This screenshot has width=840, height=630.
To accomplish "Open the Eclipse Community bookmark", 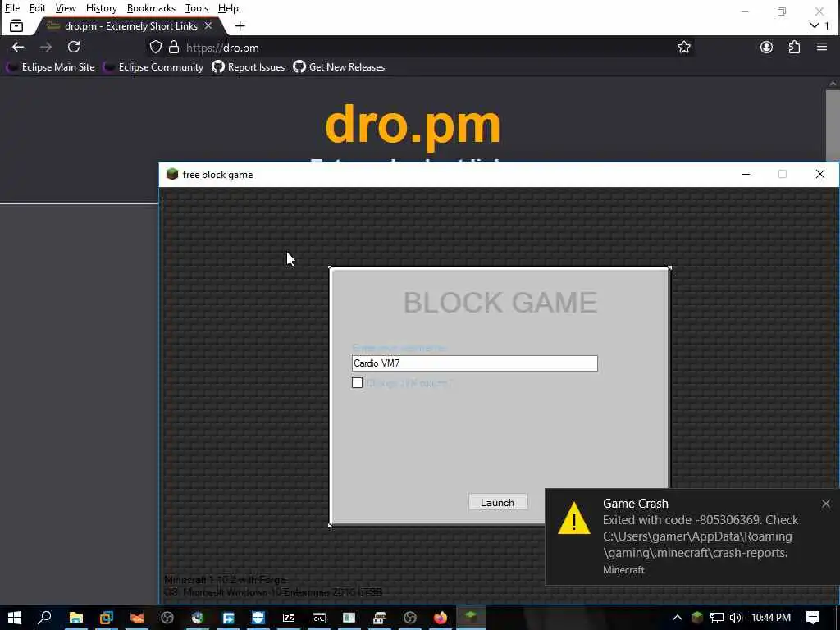I will [x=153, y=67].
